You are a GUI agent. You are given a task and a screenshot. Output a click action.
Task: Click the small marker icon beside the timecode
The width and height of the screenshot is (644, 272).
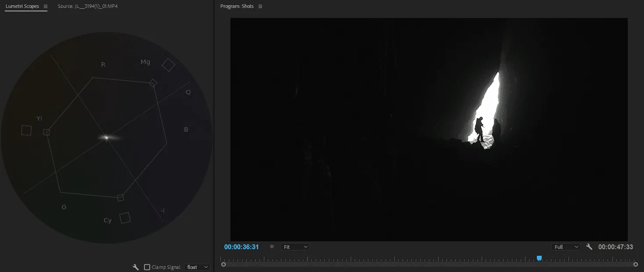pos(272,247)
